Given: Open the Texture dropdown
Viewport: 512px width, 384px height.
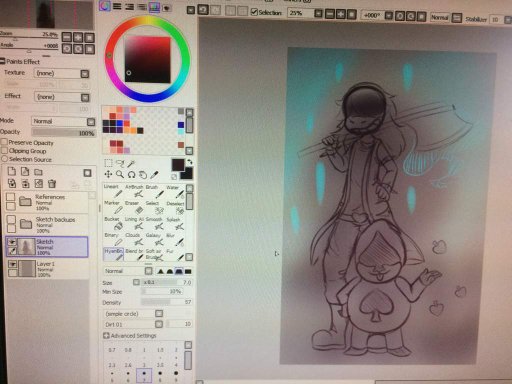Looking at the screenshot, I should [62, 73].
